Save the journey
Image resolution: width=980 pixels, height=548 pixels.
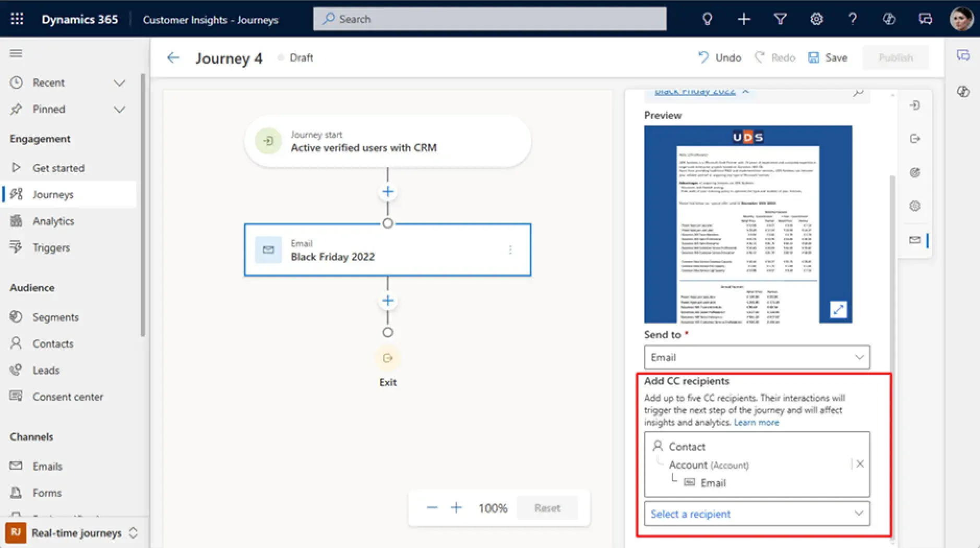[828, 57]
